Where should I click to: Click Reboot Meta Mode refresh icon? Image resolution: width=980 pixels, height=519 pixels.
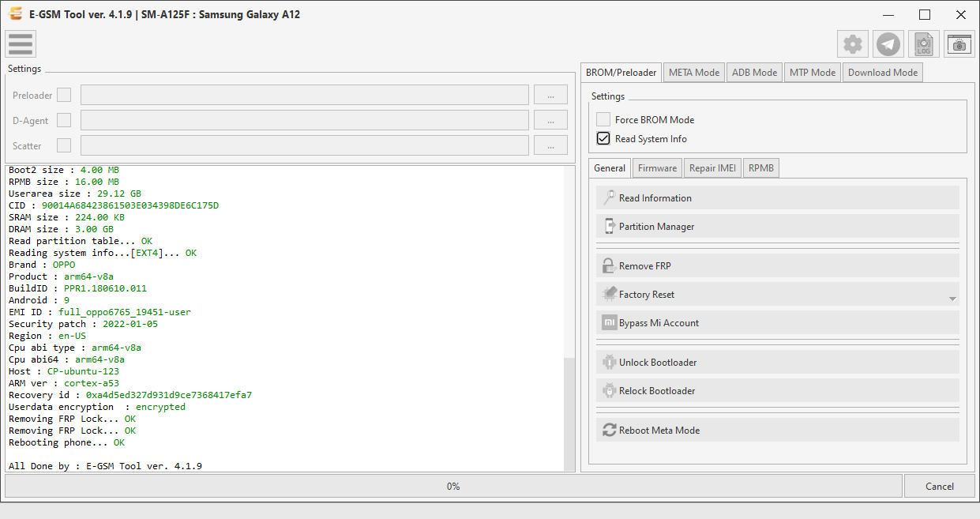coord(609,430)
